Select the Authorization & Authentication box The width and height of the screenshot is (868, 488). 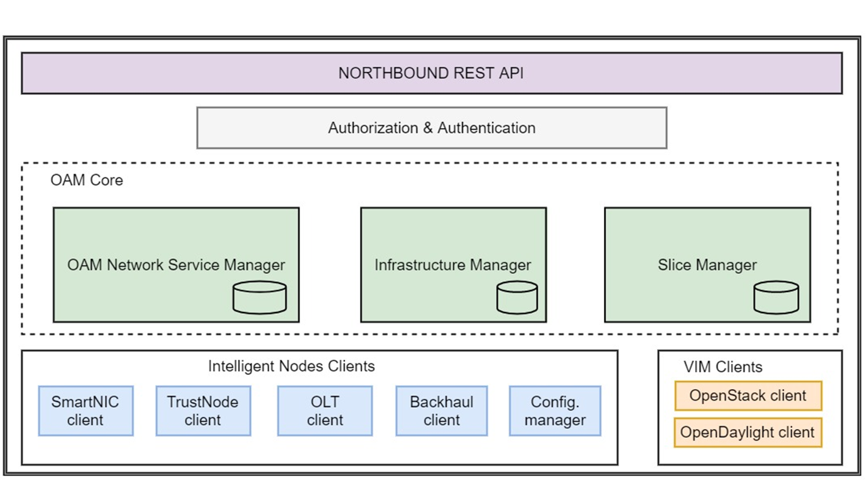click(x=432, y=127)
